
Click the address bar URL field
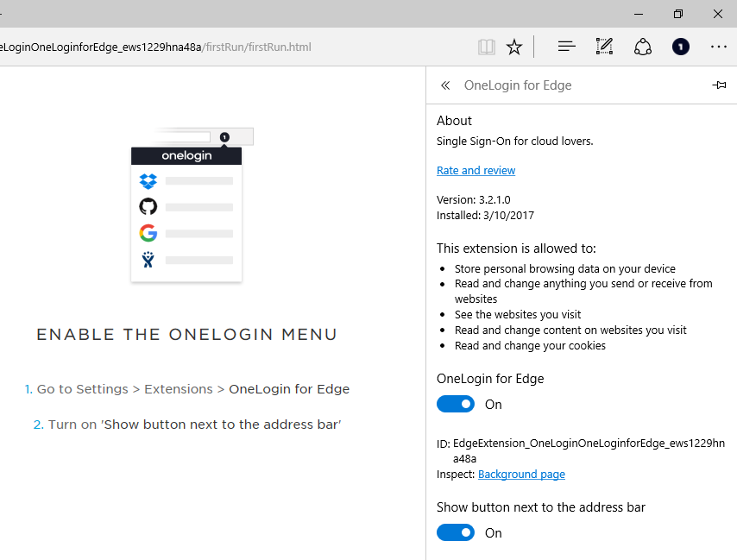(x=155, y=47)
